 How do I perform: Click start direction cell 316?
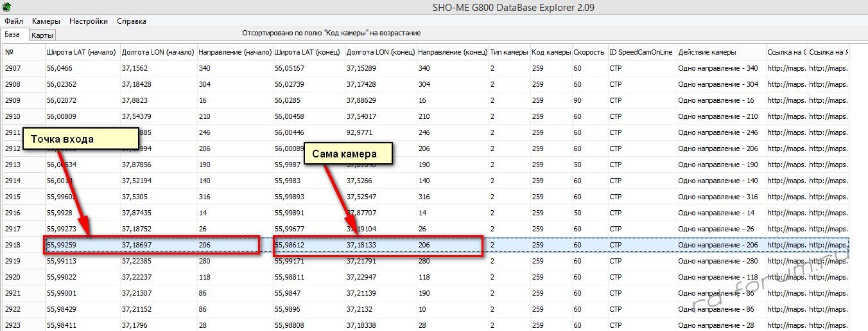coord(234,197)
